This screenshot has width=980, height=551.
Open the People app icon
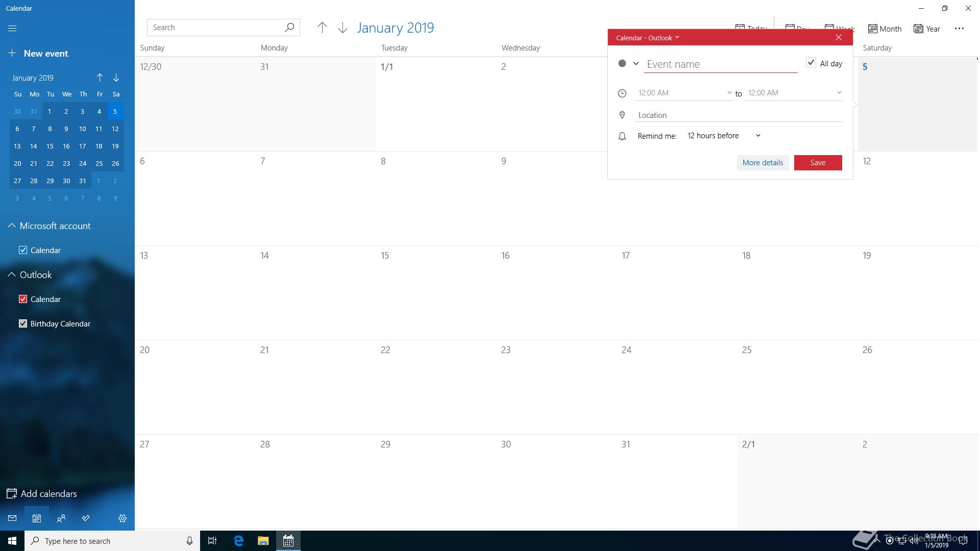tap(61, 518)
